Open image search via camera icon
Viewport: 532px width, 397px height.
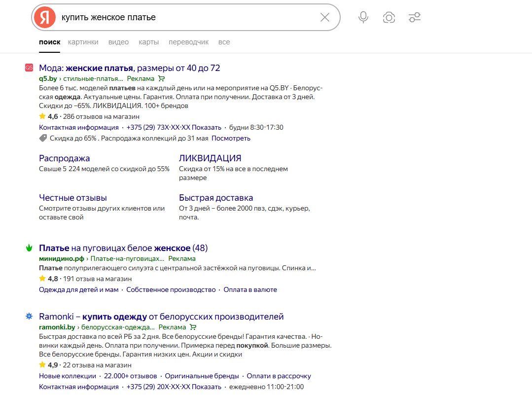click(x=389, y=17)
